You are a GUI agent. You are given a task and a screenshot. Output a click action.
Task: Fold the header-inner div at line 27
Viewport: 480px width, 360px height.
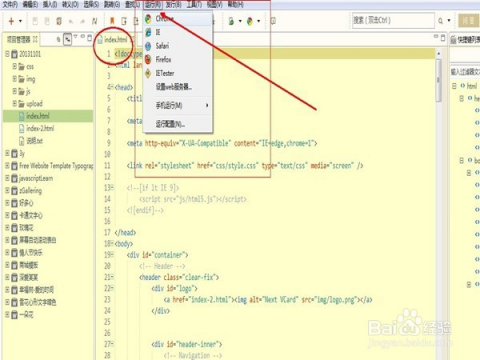[112, 344]
